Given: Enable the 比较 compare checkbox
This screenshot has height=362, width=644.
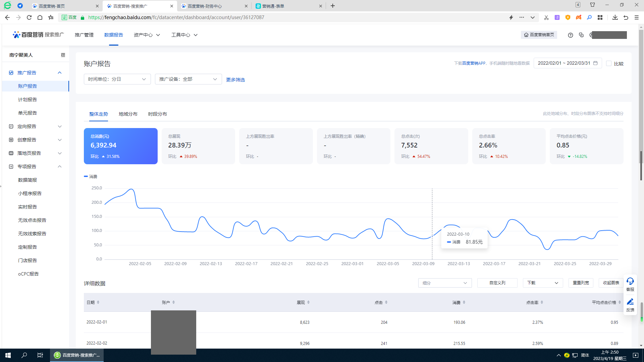Looking at the screenshot, I should click(609, 63).
